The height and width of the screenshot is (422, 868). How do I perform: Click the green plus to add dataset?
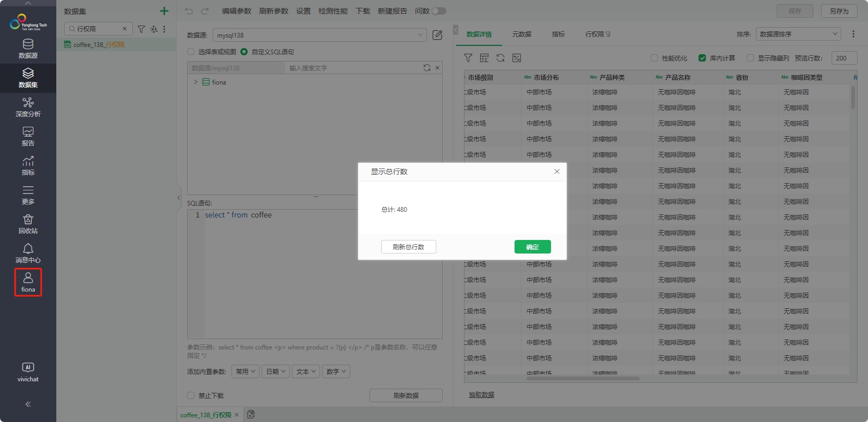(164, 11)
